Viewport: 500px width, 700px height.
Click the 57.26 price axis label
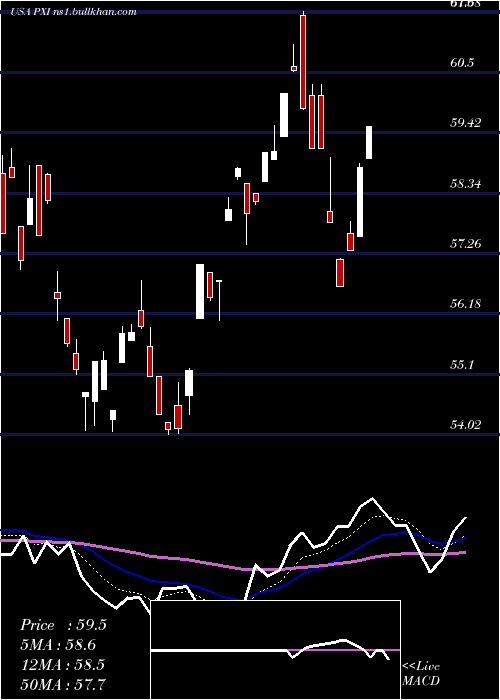pos(466,244)
